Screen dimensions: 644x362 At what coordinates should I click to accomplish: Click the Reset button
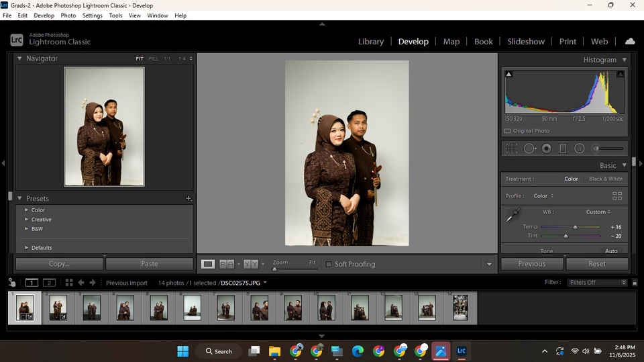click(x=597, y=264)
